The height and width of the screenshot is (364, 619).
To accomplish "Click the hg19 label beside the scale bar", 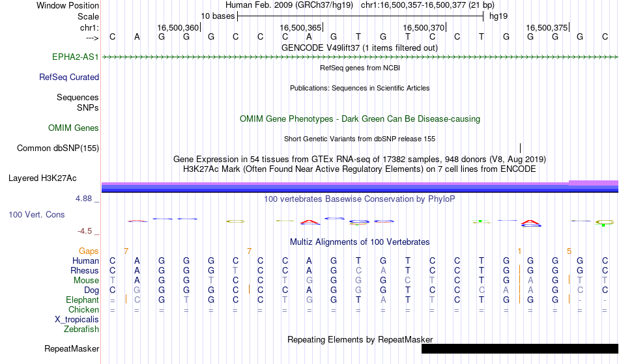I will click(498, 16).
